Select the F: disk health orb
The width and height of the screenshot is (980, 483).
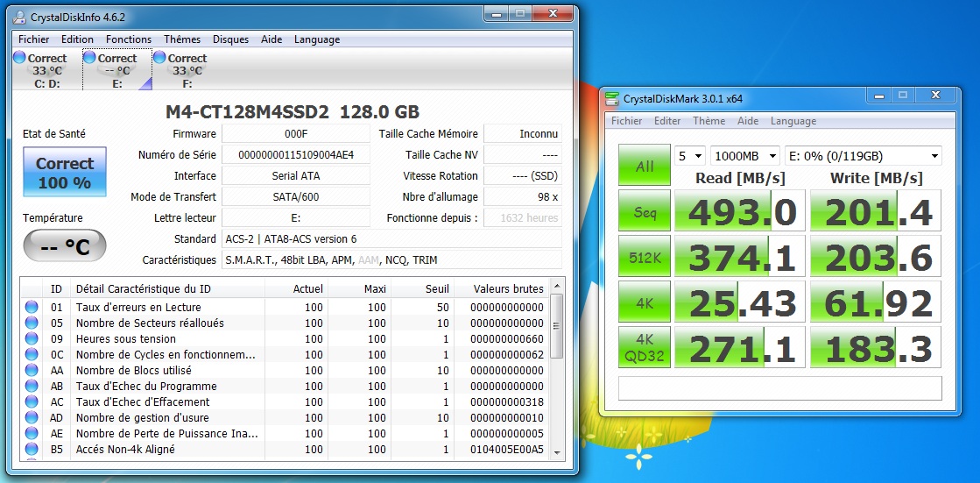pos(159,58)
